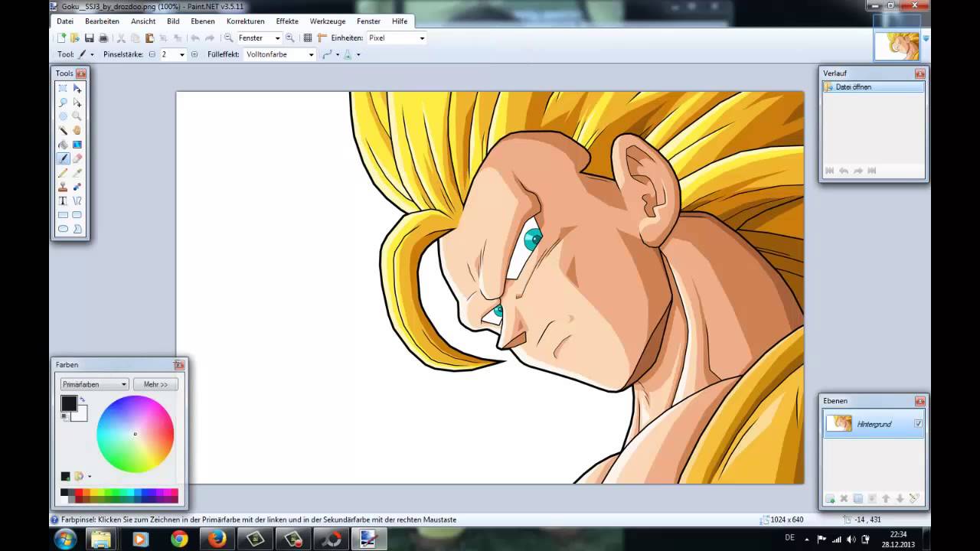Click the add layer button in Ebenen
Image resolution: width=980 pixels, height=551 pixels.
(x=830, y=499)
